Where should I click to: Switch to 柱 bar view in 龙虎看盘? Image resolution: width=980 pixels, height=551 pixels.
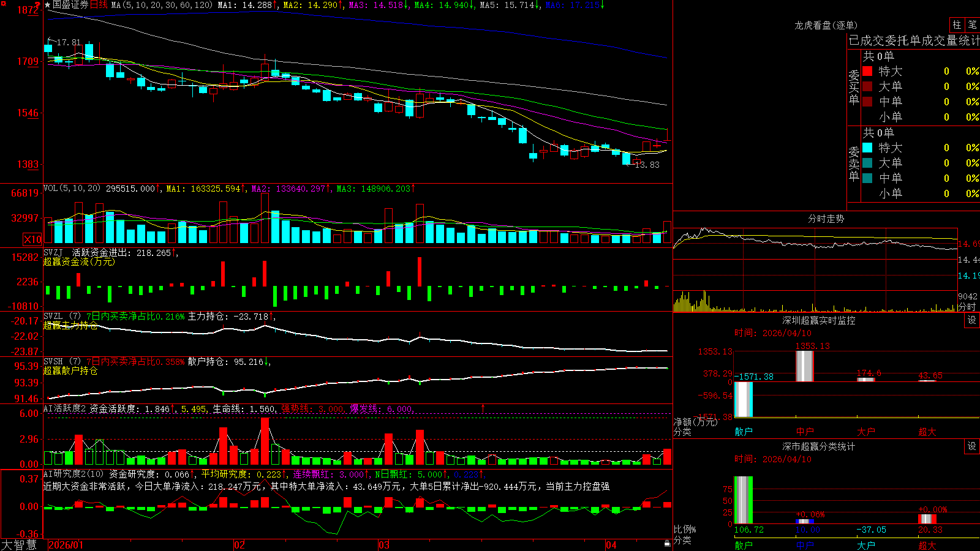(x=957, y=25)
